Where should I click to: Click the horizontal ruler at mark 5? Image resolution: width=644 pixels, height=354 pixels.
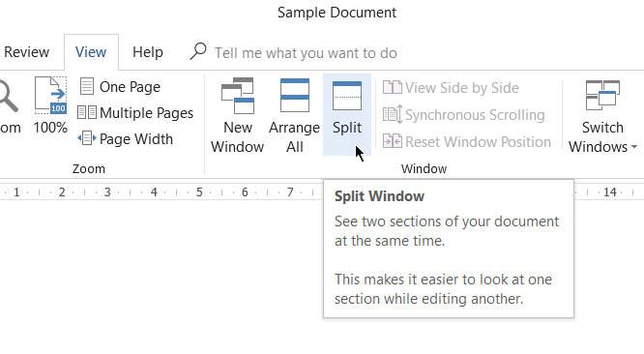[199, 192]
